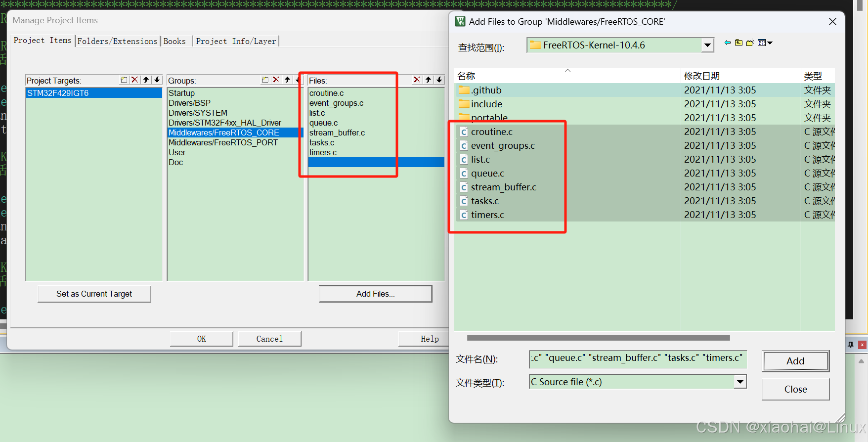Create a new project target
The width and height of the screenshot is (868, 442).
tap(124, 80)
